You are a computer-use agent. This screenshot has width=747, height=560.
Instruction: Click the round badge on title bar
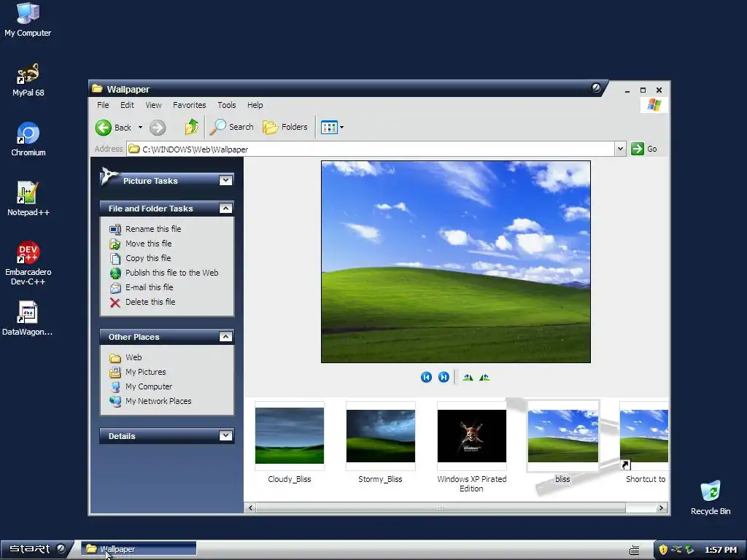pyautogui.click(x=596, y=87)
